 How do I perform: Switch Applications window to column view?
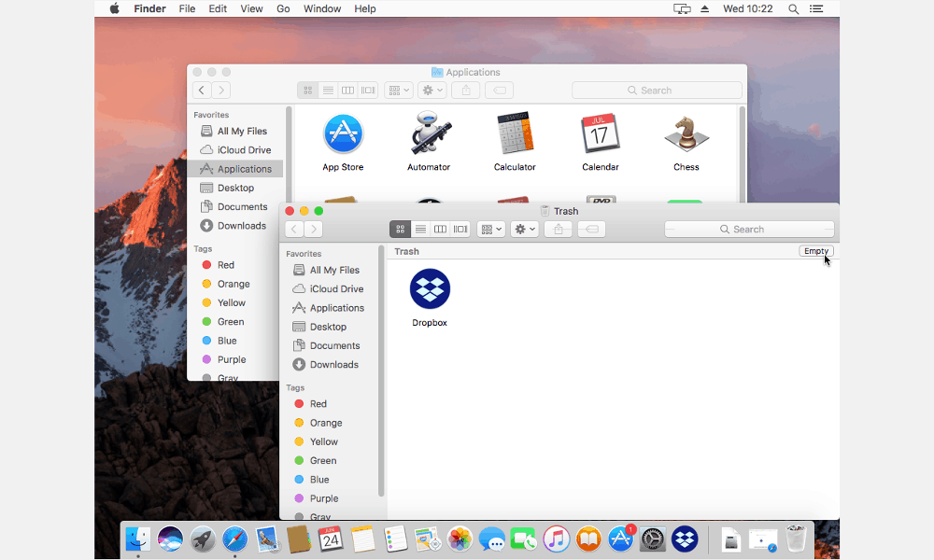[x=347, y=91]
